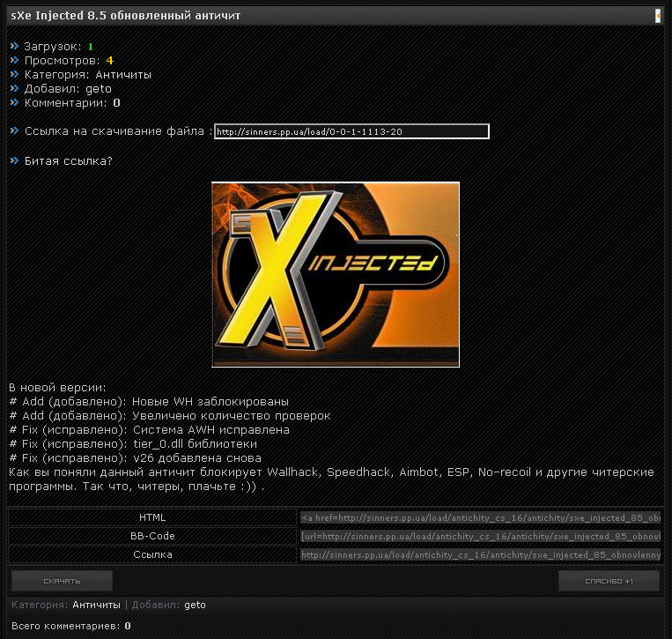Screen dimensions: 672x639
Task: Click the arrow bullet beside Комментарии
Action: [x=15, y=102]
